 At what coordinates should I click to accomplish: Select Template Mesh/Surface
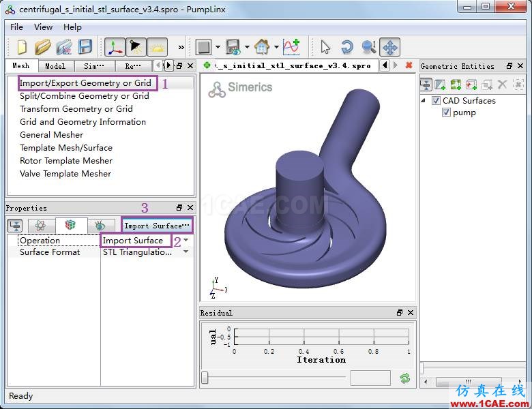pyautogui.click(x=66, y=147)
